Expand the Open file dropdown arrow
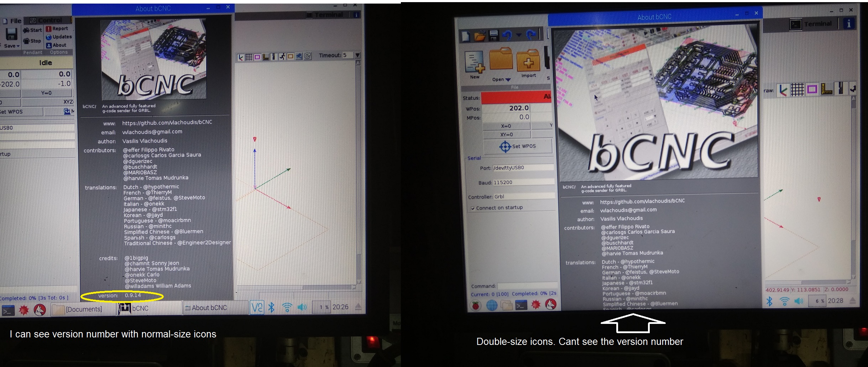868x367 pixels. click(508, 80)
